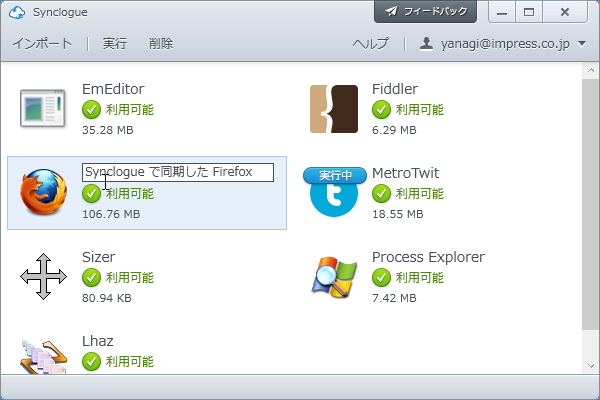Click the MetroTwit title text
The height and width of the screenshot is (400, 600).
(406, 173)
